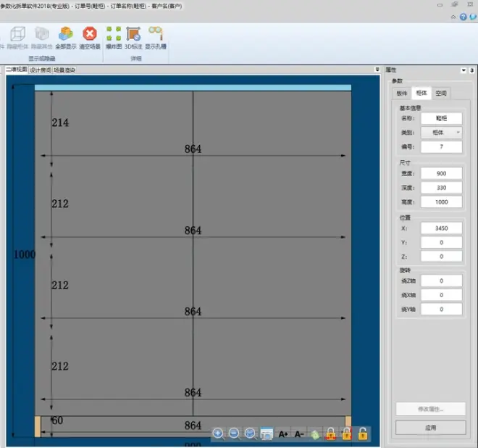Zoom in with the plus magnifier icon
The height and width of the screenshot is (448, 478).
tap(218, 434)
